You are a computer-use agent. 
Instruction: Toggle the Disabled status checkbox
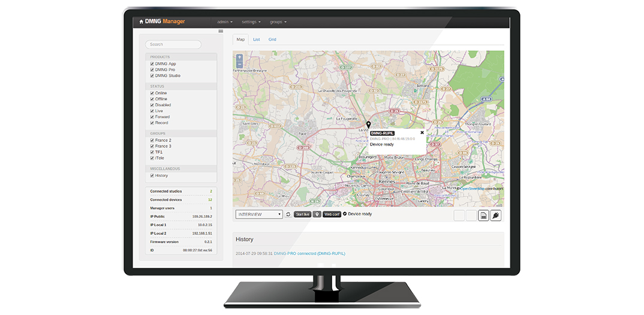coord(152,105)
